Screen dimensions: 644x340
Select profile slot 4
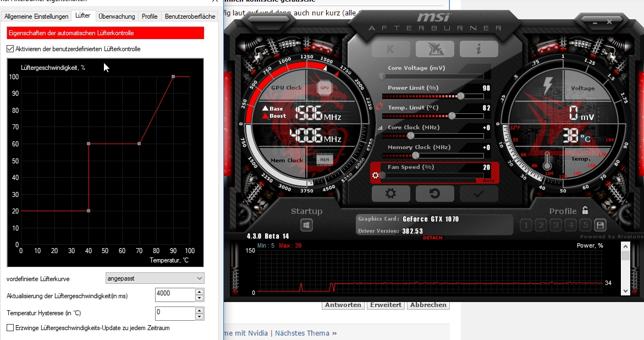pos(570,225)
